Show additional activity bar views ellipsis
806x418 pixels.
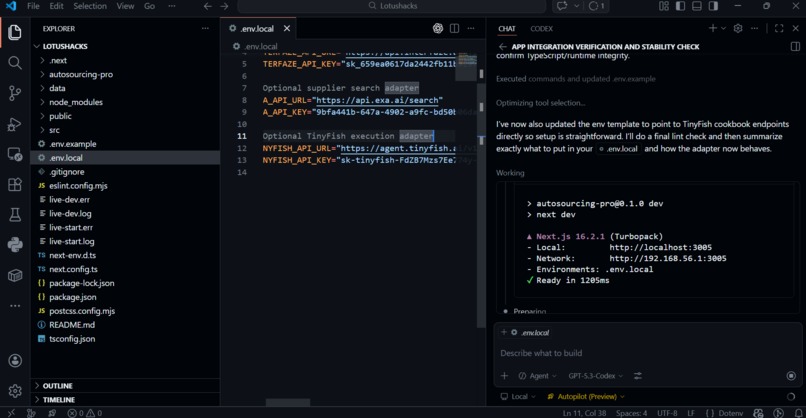click(x=15, y=306)
